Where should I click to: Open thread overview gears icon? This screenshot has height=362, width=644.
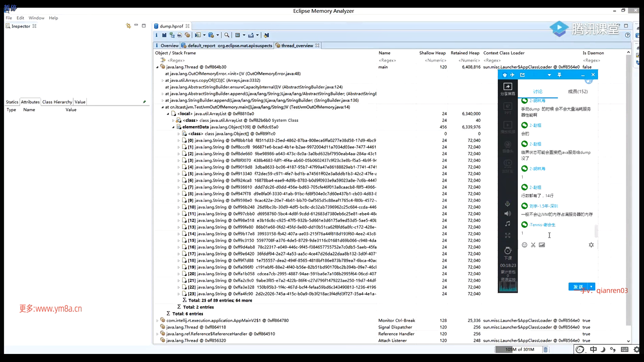coord(187,35)
